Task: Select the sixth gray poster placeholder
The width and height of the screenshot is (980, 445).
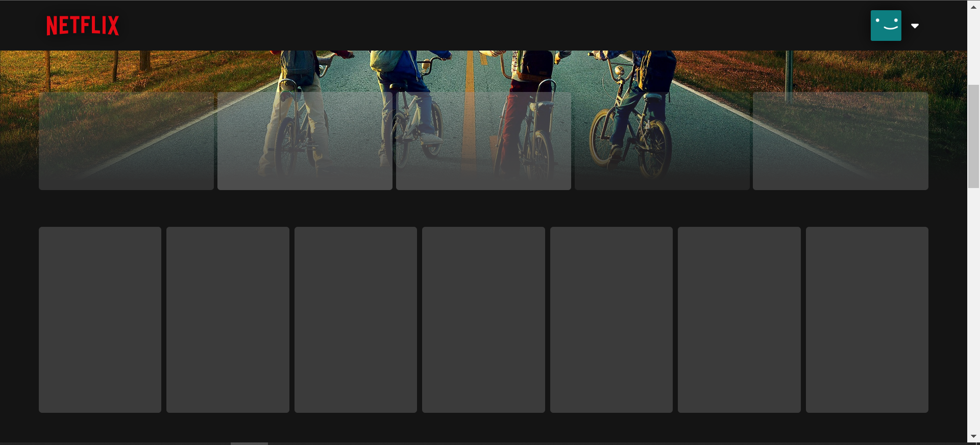Action: click(739, 320)
